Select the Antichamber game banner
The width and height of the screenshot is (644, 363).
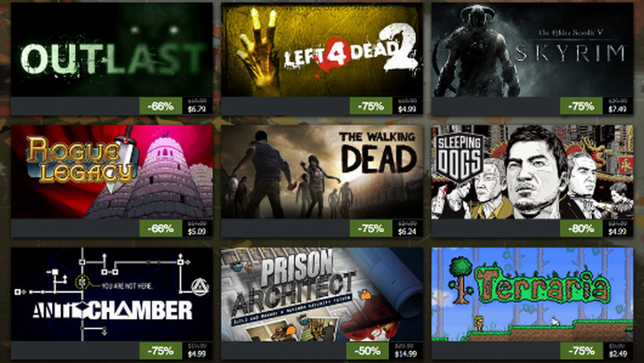pyautogui.click(x=111, y=295)
